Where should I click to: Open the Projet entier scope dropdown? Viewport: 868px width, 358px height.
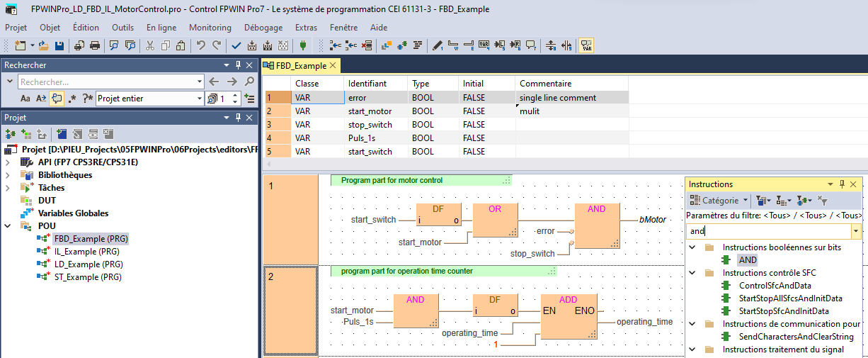(198, 99)
